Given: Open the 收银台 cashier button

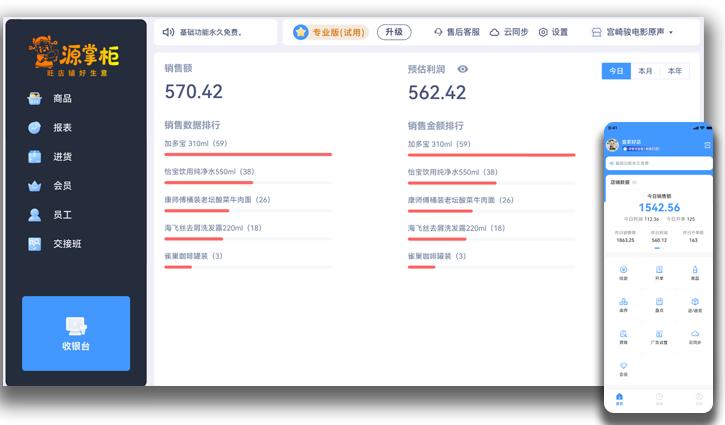Looking at the screenshot, I should tap(76, 333).
